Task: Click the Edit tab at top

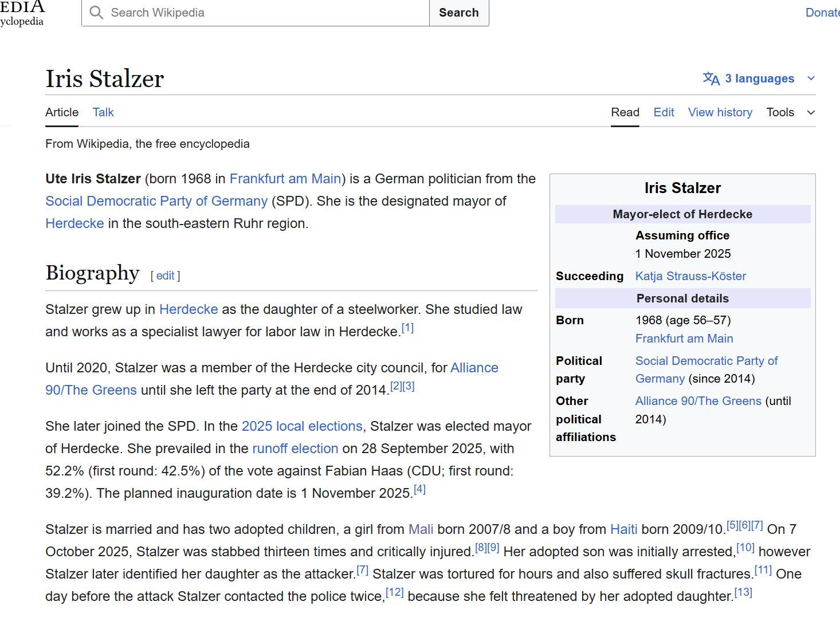Action: (664, 112)
